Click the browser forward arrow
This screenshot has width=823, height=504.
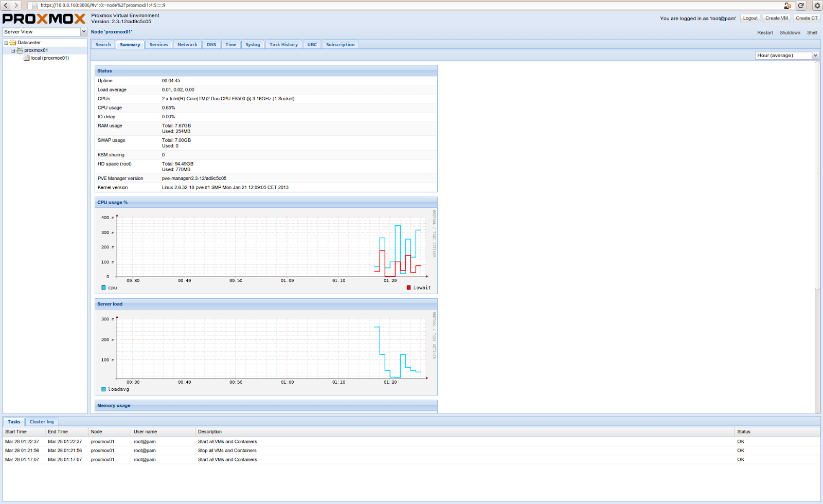point(16,5)
